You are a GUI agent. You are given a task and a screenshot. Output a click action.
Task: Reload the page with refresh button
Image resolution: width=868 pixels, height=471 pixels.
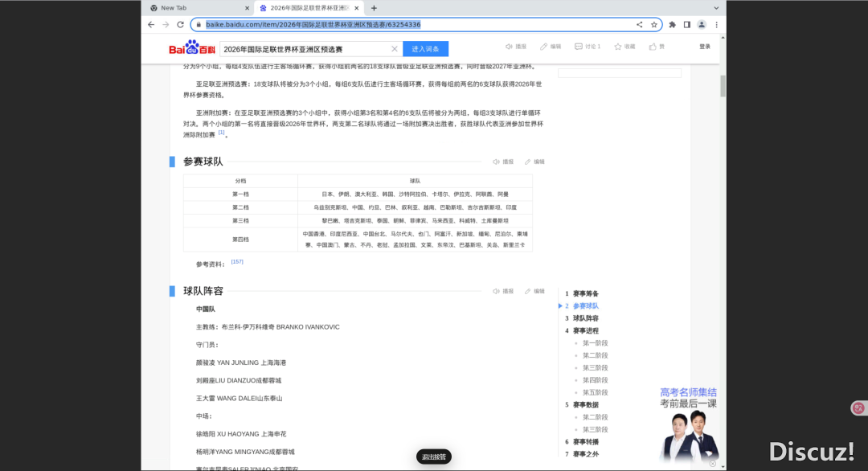[x=180, y=25]
